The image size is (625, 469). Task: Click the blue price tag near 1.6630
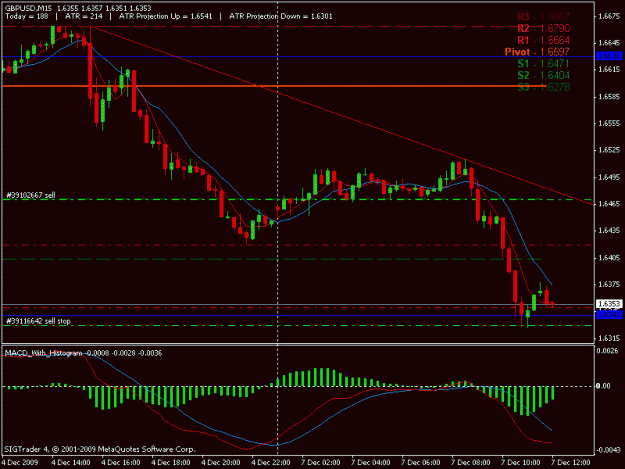[x=609, y=56]
